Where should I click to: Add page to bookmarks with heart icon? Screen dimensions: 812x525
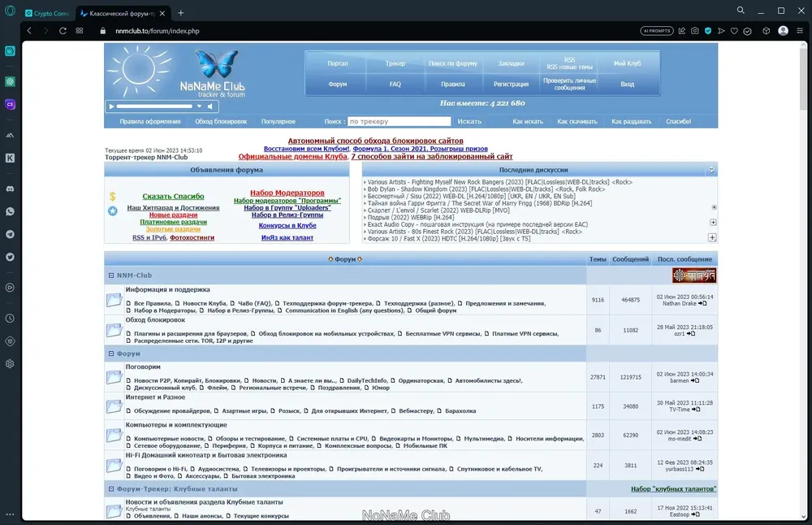[734, 31]
